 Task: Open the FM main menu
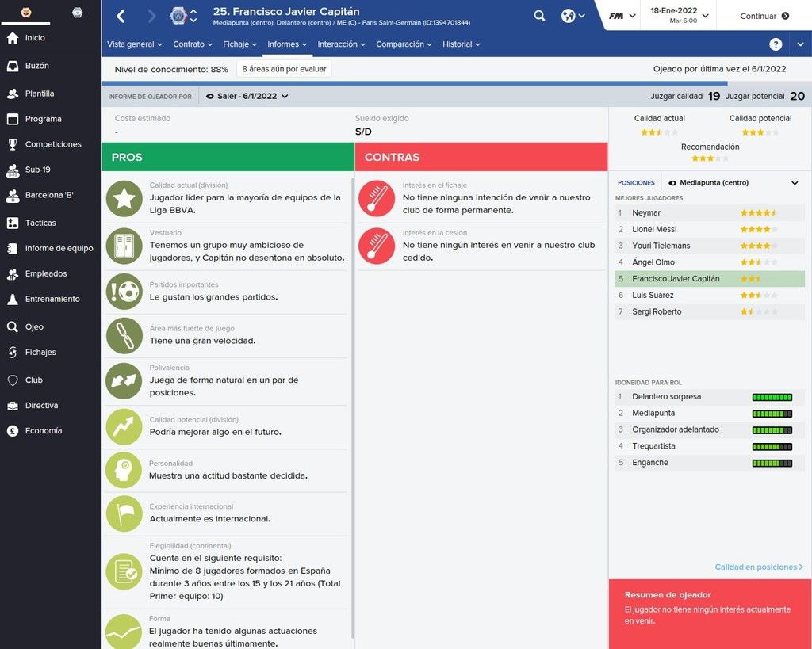622,16
